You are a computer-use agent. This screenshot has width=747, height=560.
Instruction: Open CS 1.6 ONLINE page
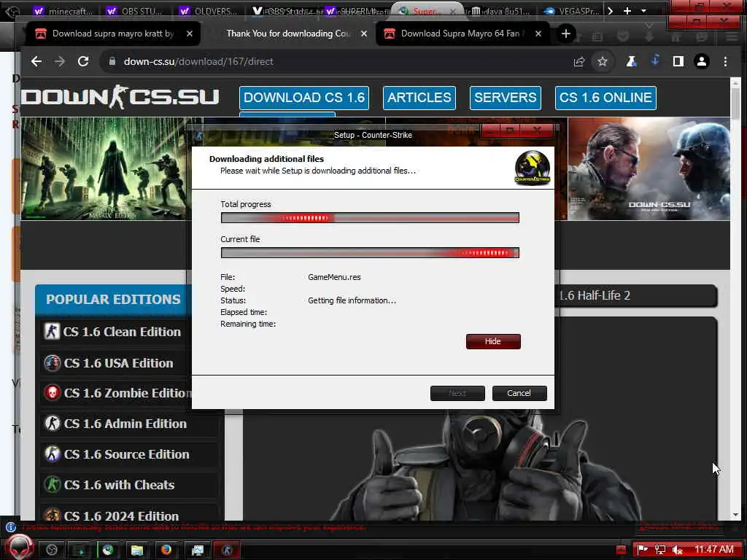pos(605,98)
